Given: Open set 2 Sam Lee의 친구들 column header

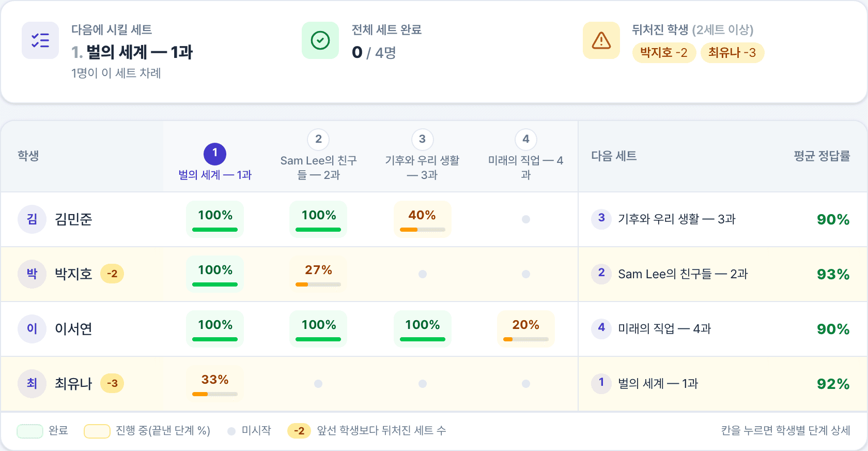Looking at the screenshot, I should (x=319, y=155).
